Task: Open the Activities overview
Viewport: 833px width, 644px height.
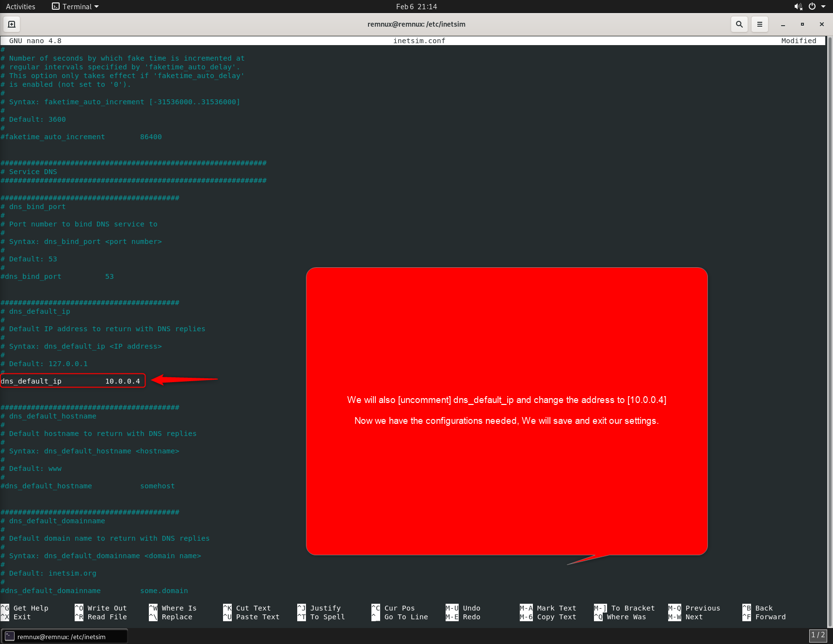Action: 20,6
